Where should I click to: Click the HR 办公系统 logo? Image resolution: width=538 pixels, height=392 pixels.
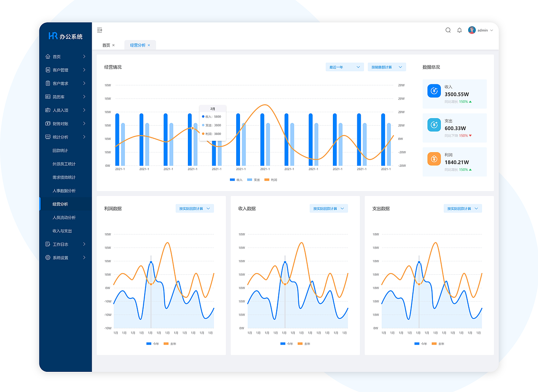(x=66, y=36)
